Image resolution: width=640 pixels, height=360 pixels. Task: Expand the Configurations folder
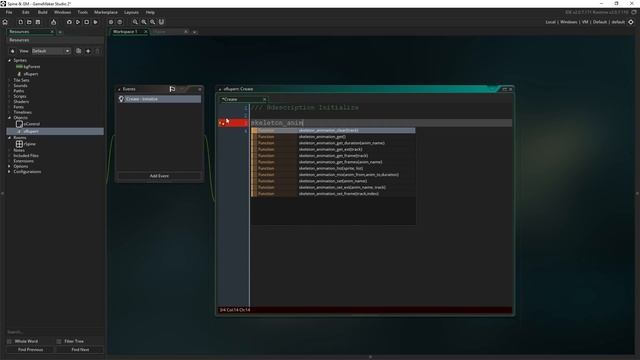click(9, 172)
